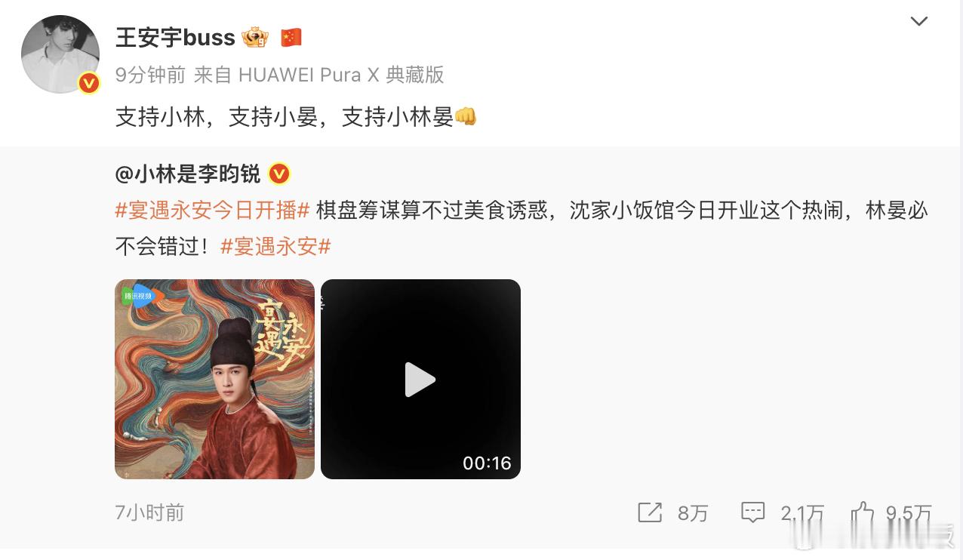This screenshot has width=963, height=560.
Task: Like the post with thumbs-up icon
Action: pos(862,512)
